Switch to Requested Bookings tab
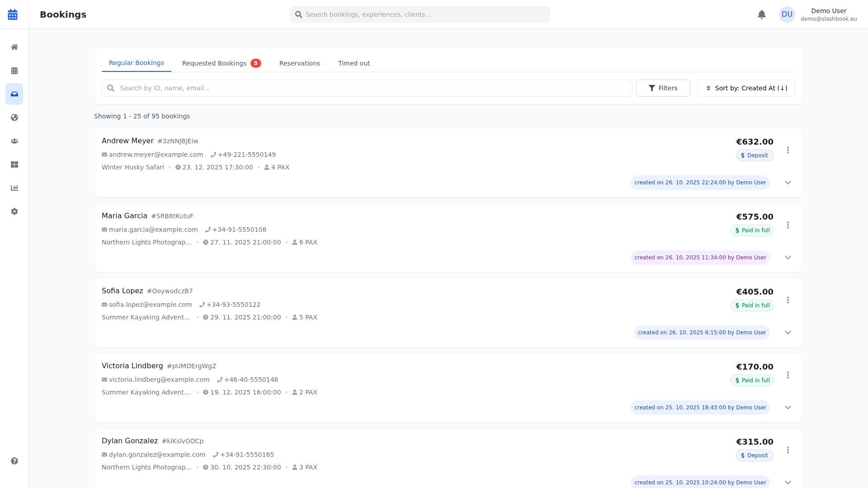The width and height of the screenshot is (868, 488). (x=221, y=63)
